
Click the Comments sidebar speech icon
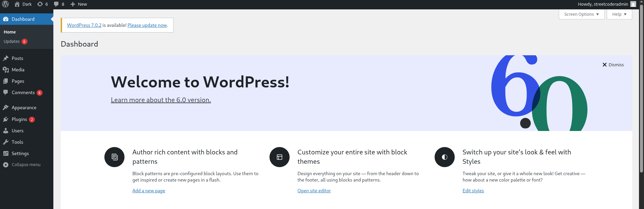[6, 92]
